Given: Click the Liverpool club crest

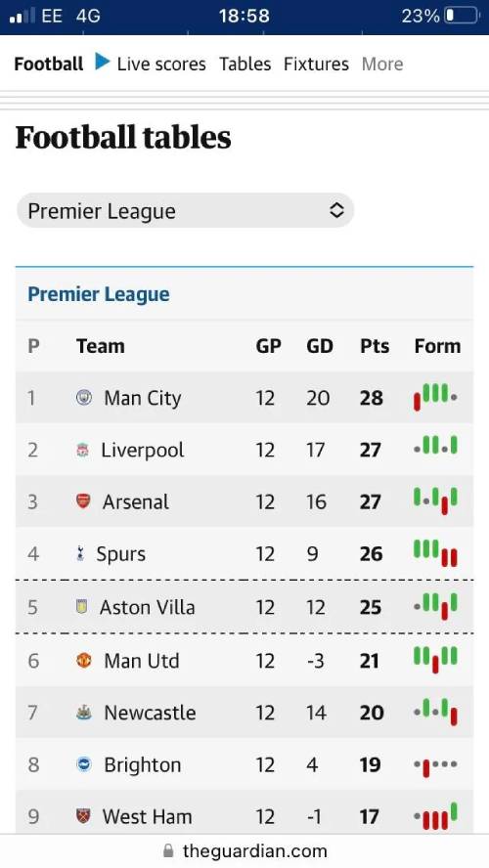Looking at the screenshot, I should coord(82,450).
